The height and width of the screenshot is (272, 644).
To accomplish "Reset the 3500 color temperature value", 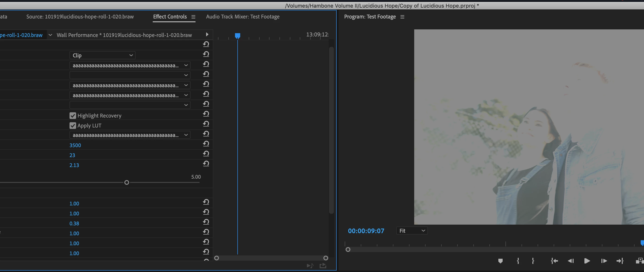I will pyautogui.click(x=206, y=144).
